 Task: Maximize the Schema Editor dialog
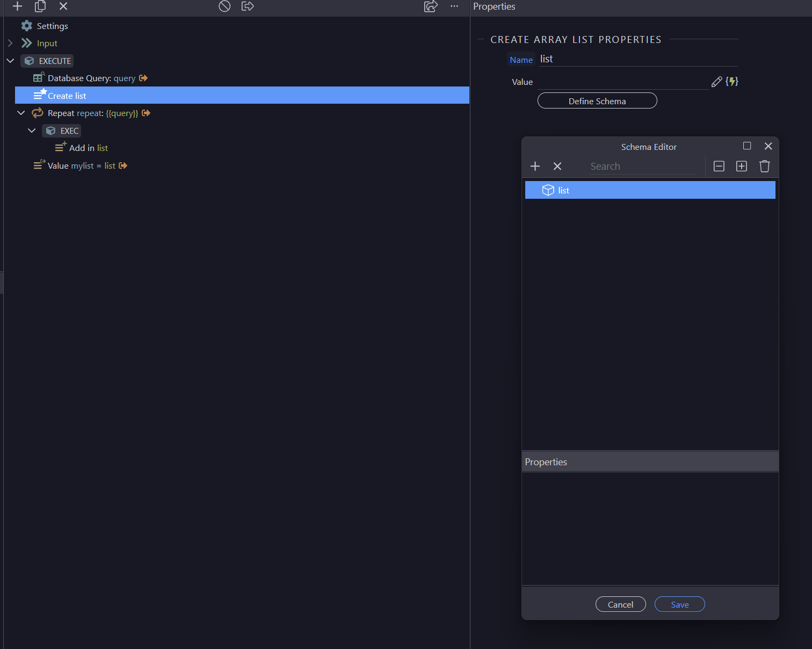[747, 146]
